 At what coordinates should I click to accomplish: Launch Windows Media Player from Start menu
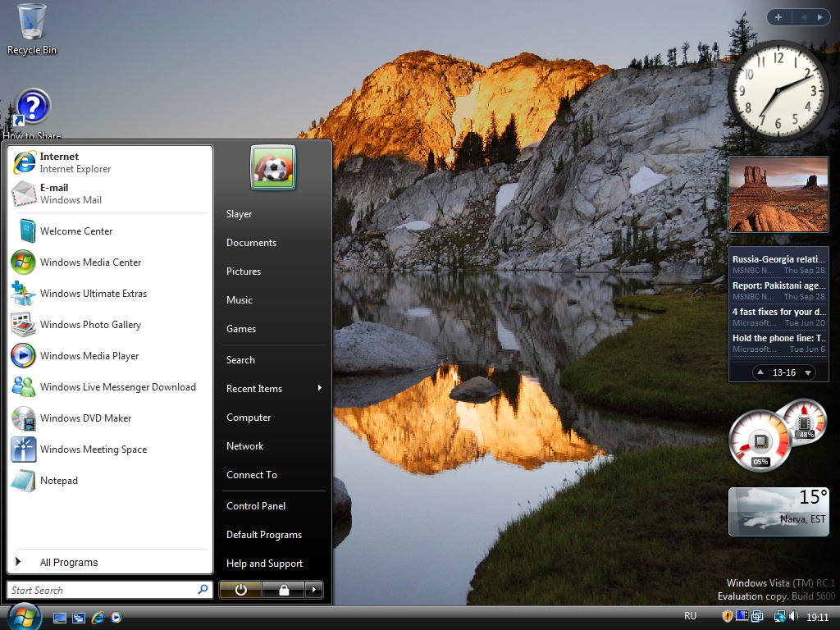[110, 356]
